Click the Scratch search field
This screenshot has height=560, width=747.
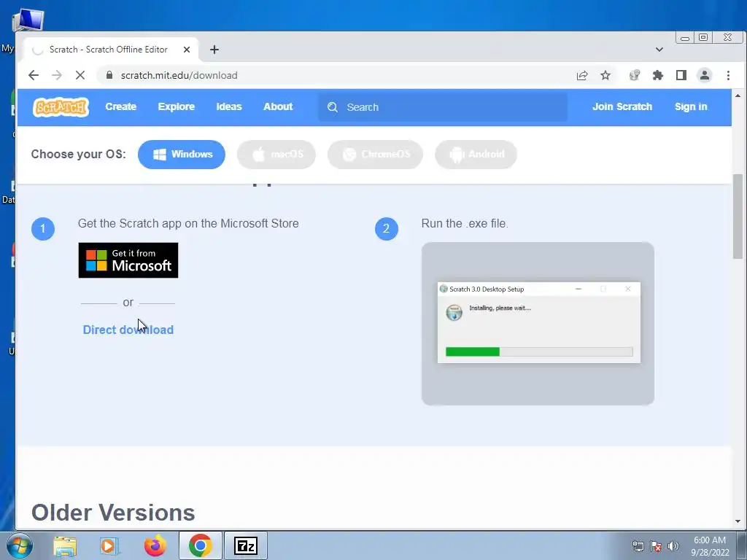(x=443, y=107)
